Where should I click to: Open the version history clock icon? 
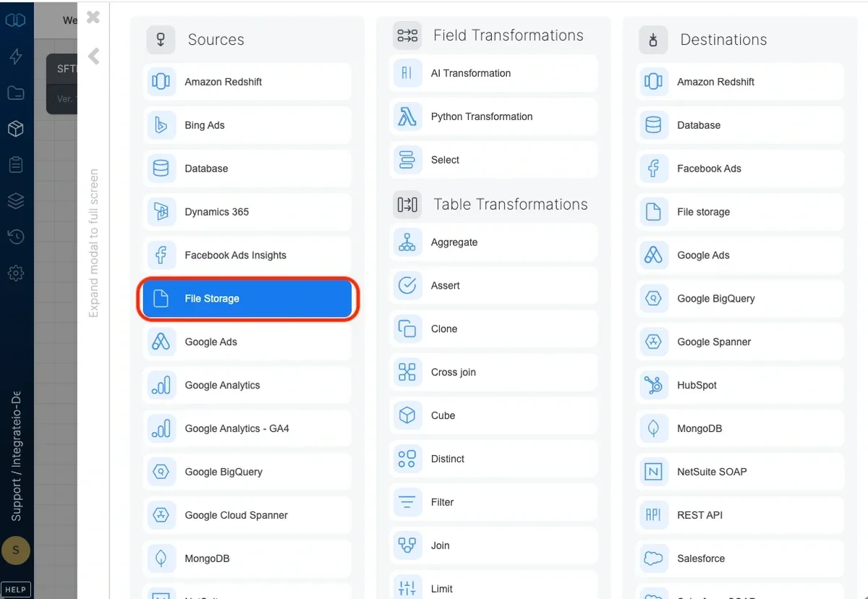pos(16,237)
